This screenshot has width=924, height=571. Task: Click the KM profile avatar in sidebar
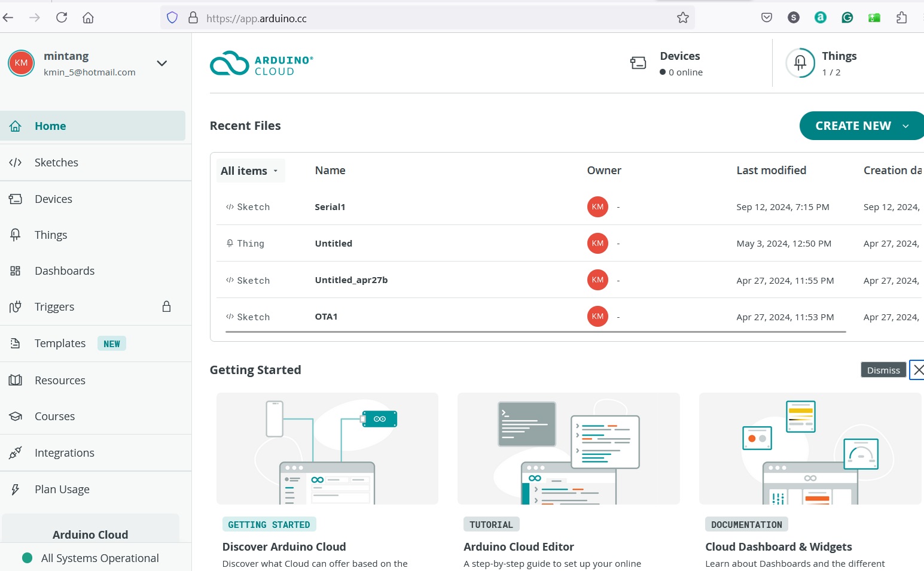click(x=21, y=63)
